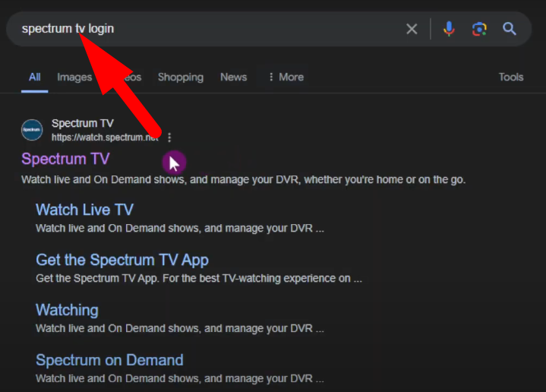Focus the search box containing spectrum tv login

228,29
